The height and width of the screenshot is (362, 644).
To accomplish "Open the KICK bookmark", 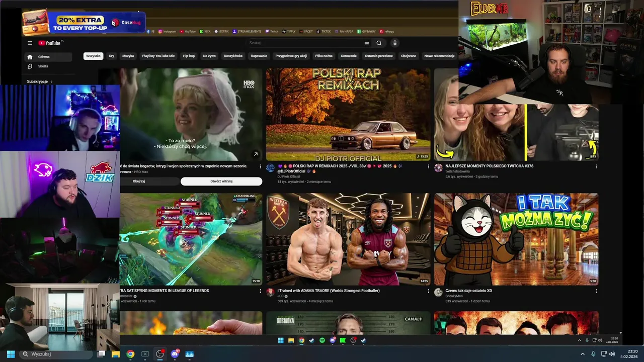I will 205,31.
